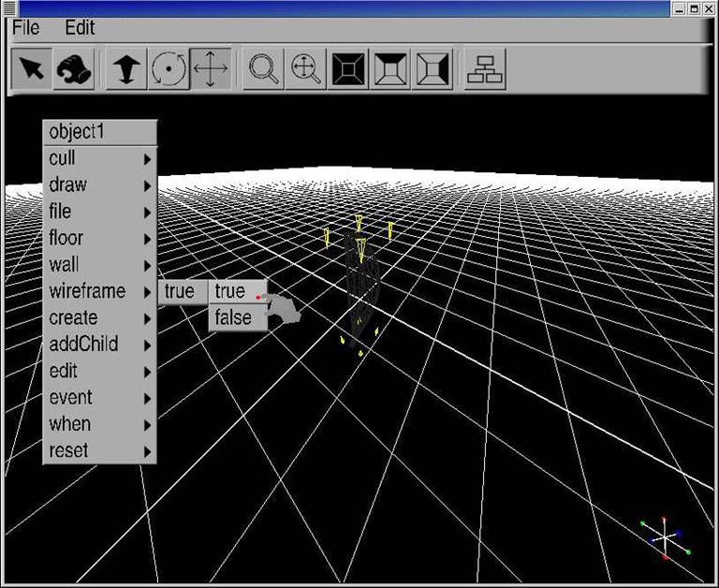Select the arrow pointer tool
Screen dimensions: 719x588
tap(31, 68)
